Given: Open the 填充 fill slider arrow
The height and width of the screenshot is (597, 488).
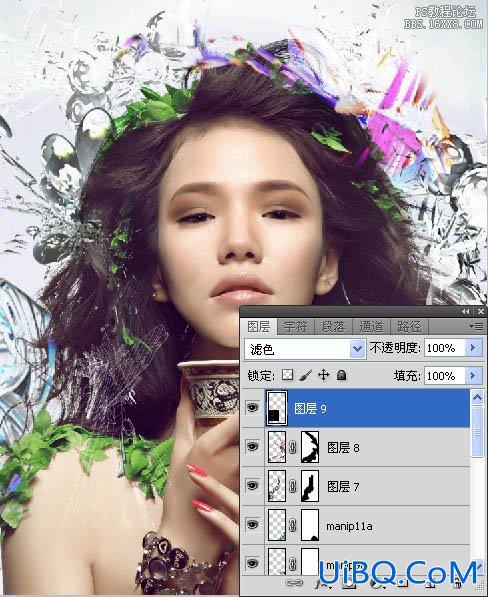Looking at the screenshot, I should [473, 376].
